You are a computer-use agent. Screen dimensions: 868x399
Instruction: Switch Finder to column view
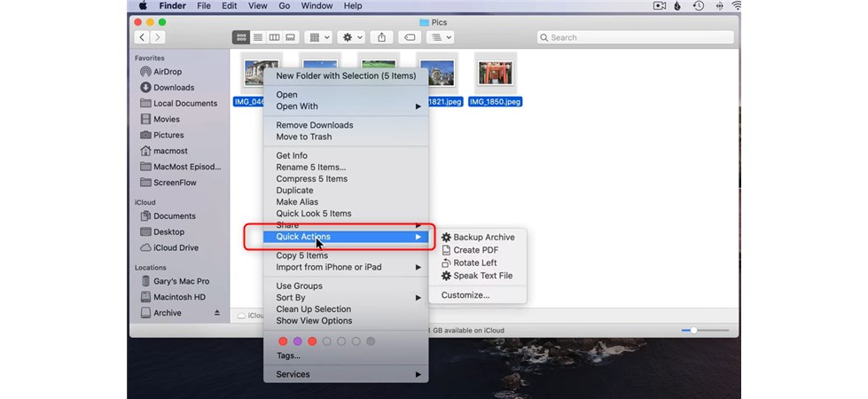pos(274,37)
